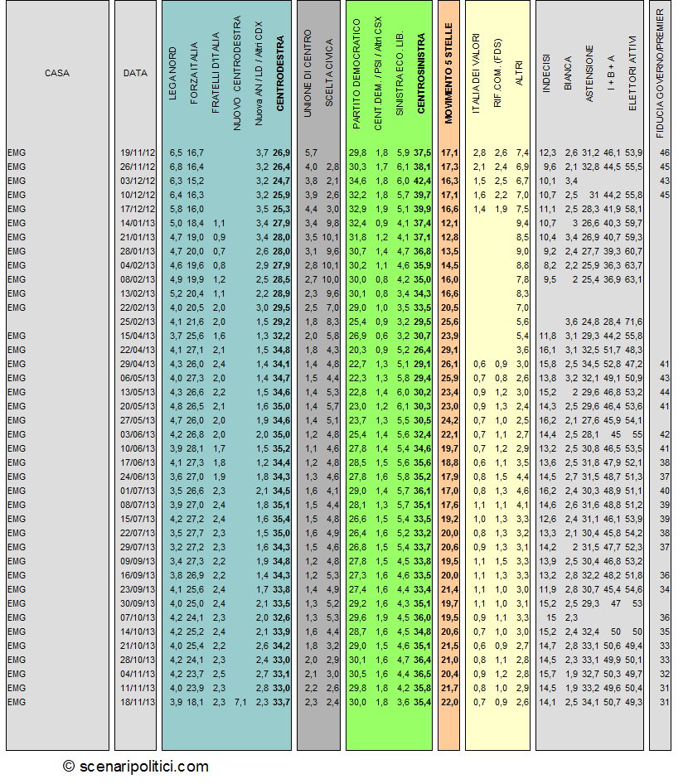Select Nuovo Centrodestra value 7,1 in 18/11/13 row
The height and width of the screenshot is (784, 688).
tap(240, 702)
